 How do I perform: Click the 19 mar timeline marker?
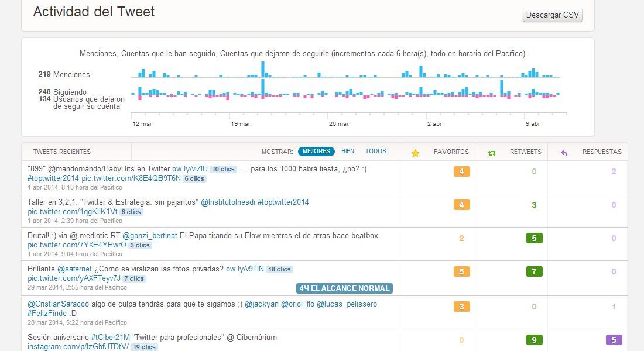(240, 124)
